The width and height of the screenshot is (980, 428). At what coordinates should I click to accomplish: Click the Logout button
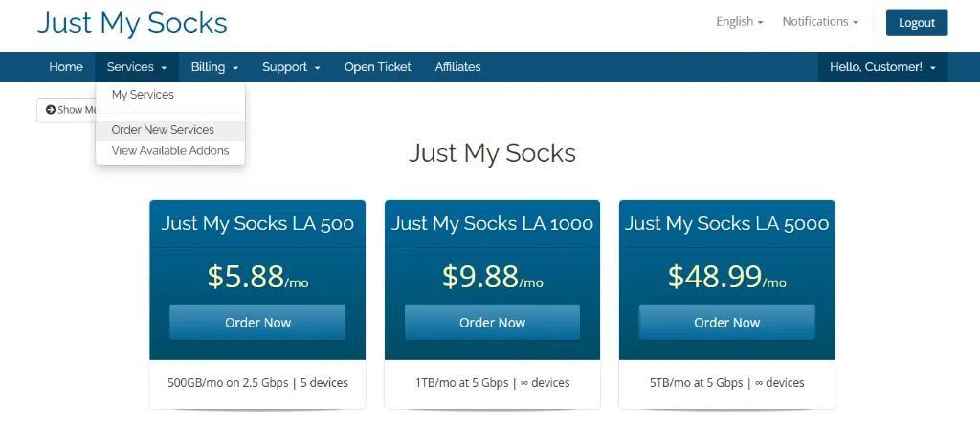pos(916,23)
